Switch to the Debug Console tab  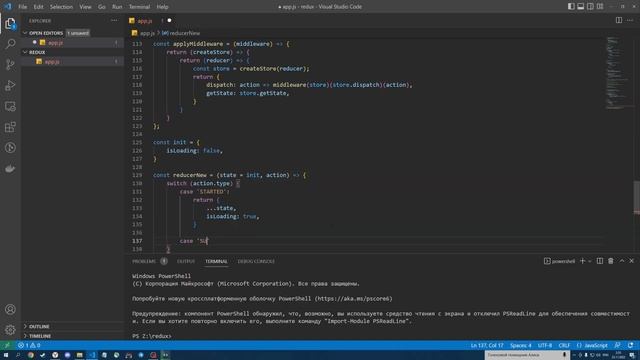256,261
